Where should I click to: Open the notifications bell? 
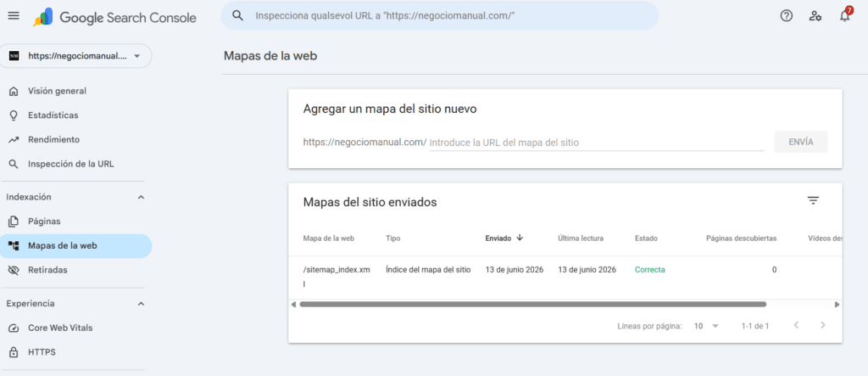[845, 15]
